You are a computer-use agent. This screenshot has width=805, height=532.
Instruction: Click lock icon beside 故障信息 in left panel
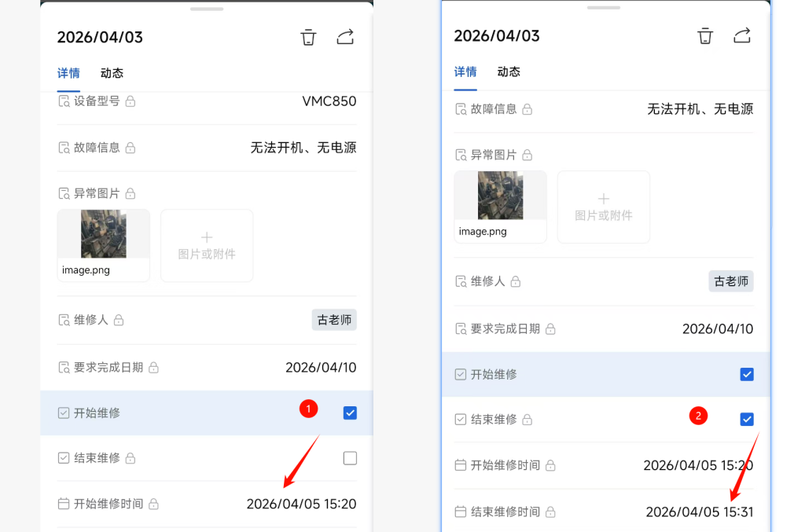click(x=130, y=148)
